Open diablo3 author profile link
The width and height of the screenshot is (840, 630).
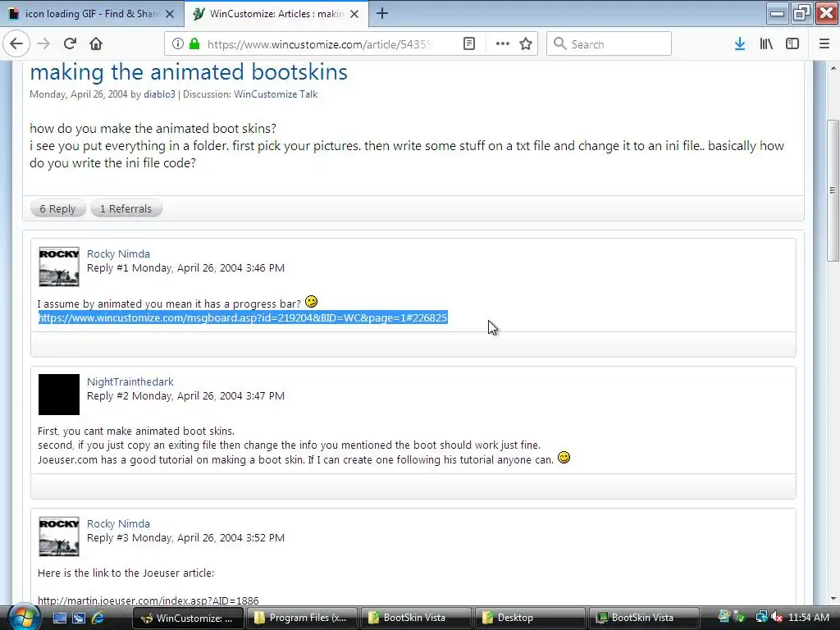pyautogui.click(x=159, y=94)
